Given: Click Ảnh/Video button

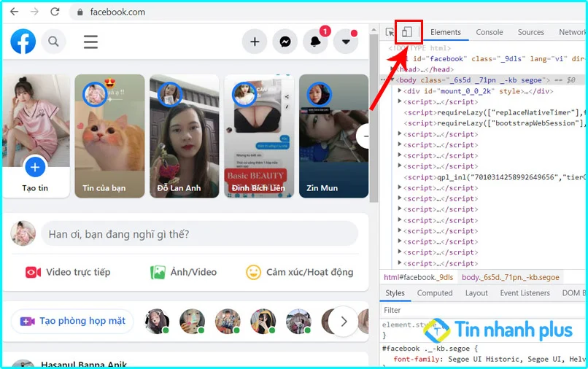Looking at the screenshot, I should (x=183, y=272).
